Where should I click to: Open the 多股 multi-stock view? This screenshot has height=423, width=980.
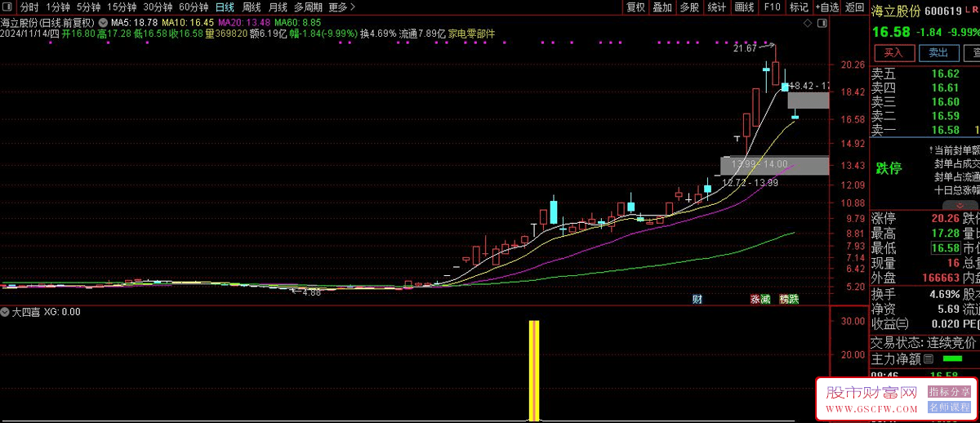[x=689, y=7]
